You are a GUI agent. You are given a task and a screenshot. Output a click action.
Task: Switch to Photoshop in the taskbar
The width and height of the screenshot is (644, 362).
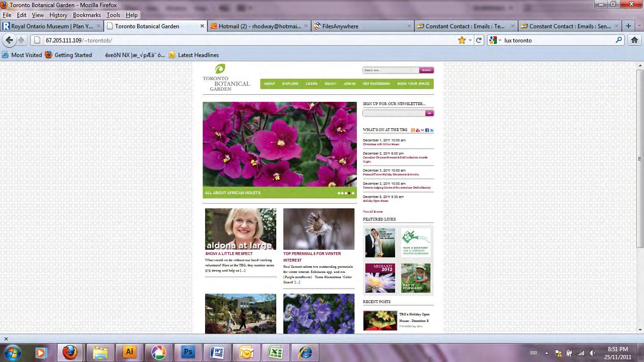click(x=188, y=353)
